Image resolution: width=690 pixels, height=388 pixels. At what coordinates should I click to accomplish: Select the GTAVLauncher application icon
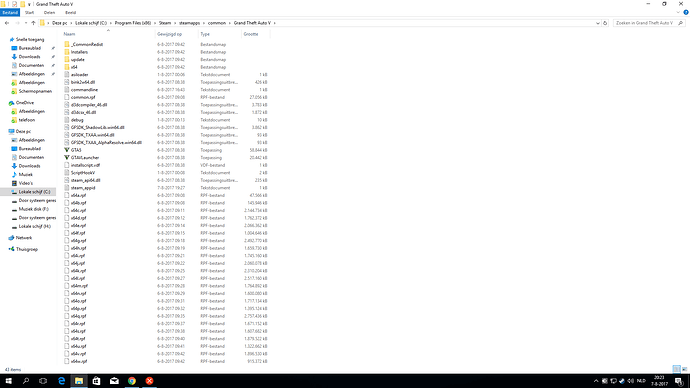point(66,157)
